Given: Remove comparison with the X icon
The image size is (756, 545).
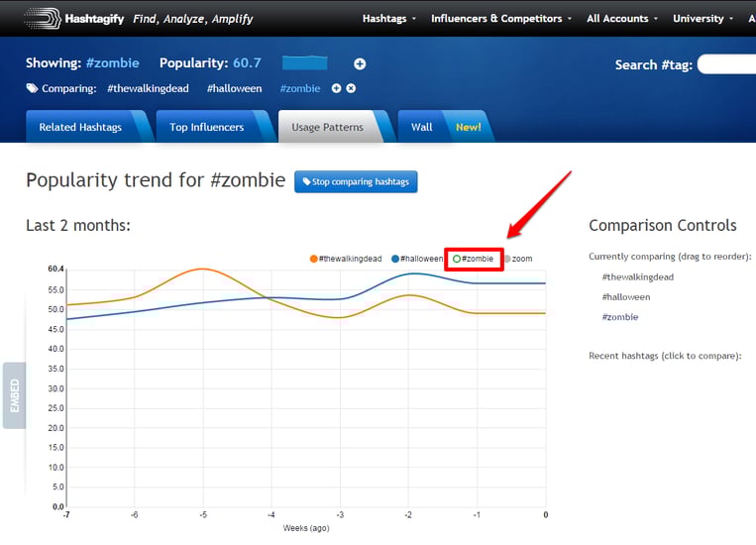Looking at the screenshot, I should point(351,88).
